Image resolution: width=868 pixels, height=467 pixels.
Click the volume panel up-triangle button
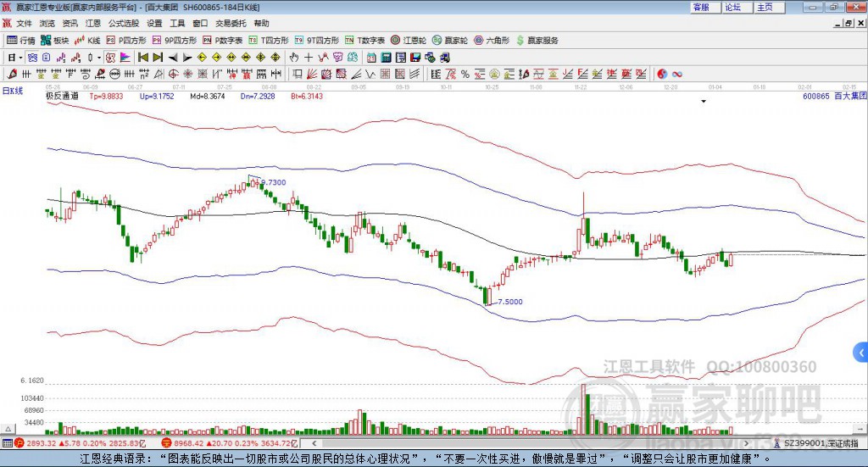point(8,429)
